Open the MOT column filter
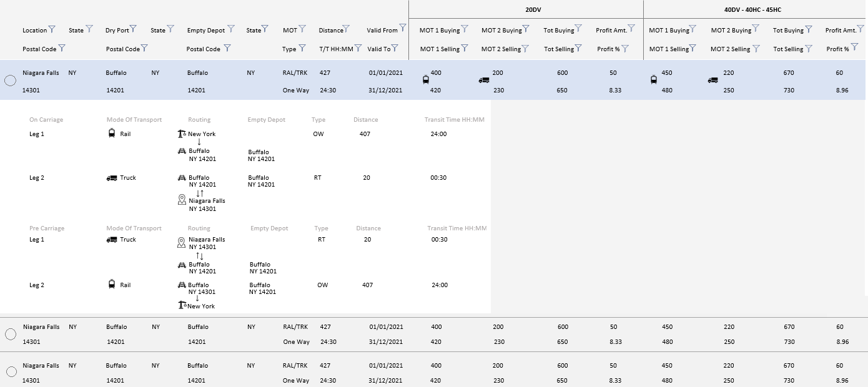Image resolution: width=868 pixels, height=387 pixels. (302, 29)
